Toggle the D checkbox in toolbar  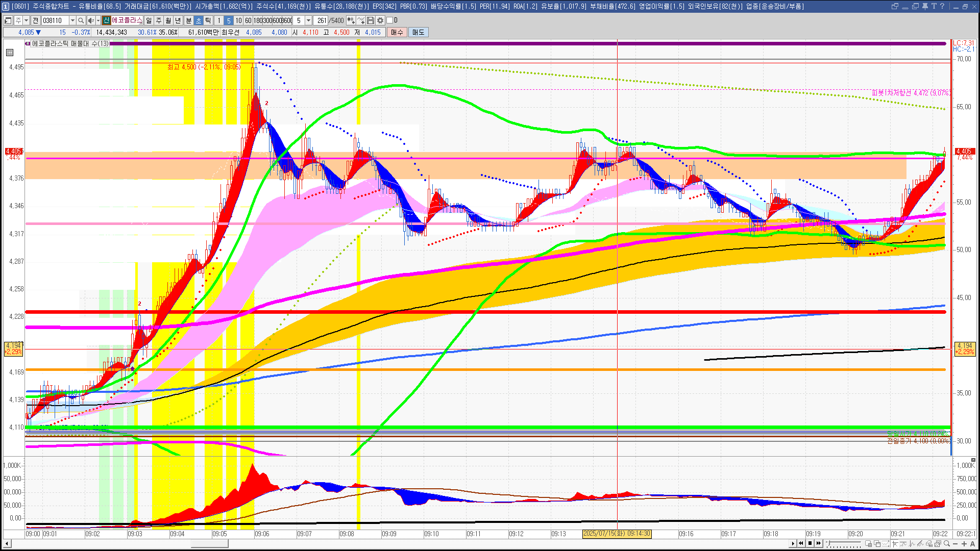point(390,20)
